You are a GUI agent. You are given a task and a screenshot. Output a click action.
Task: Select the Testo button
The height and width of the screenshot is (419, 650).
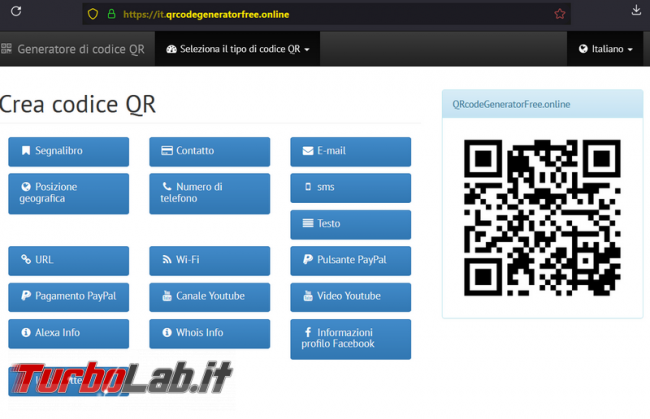(x=350, y=224)
